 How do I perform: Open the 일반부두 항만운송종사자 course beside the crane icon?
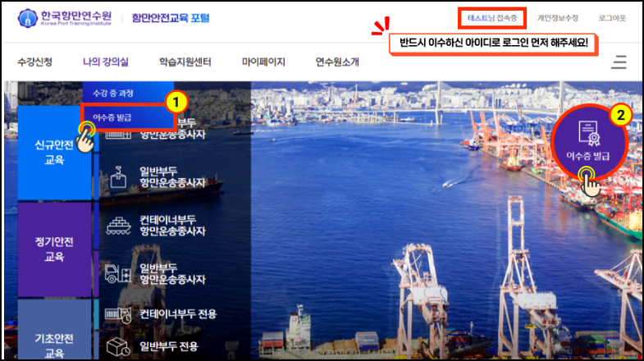click(172, 177)
